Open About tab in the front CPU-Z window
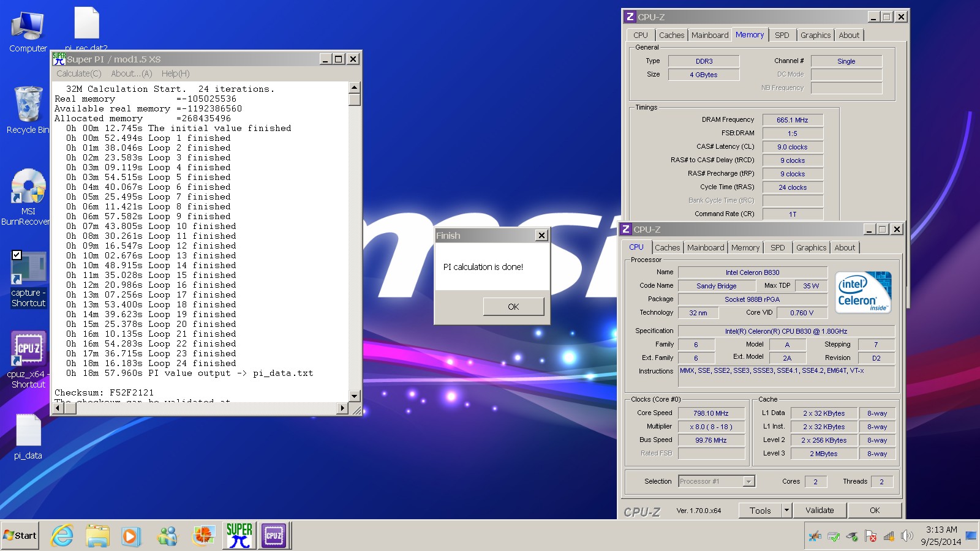The height and width of the screenshot is (551, 980). click(845, 247)
